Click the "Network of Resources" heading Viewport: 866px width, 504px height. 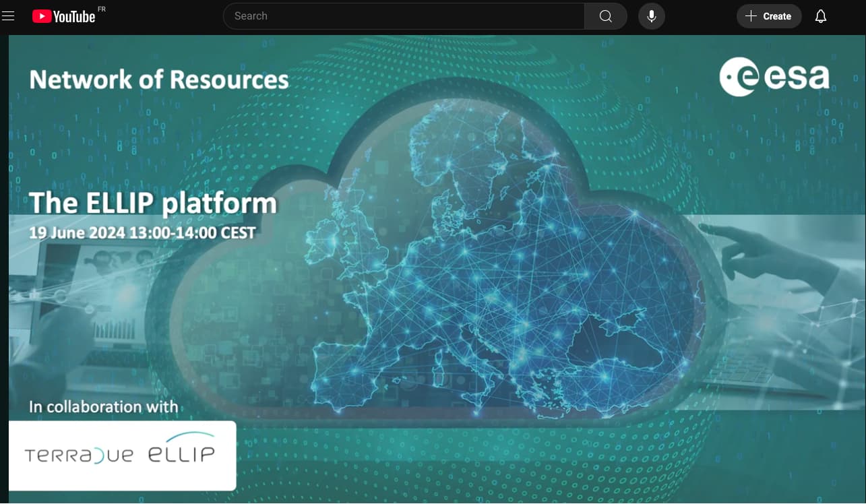pyautogui.click(x=159, y=80)
